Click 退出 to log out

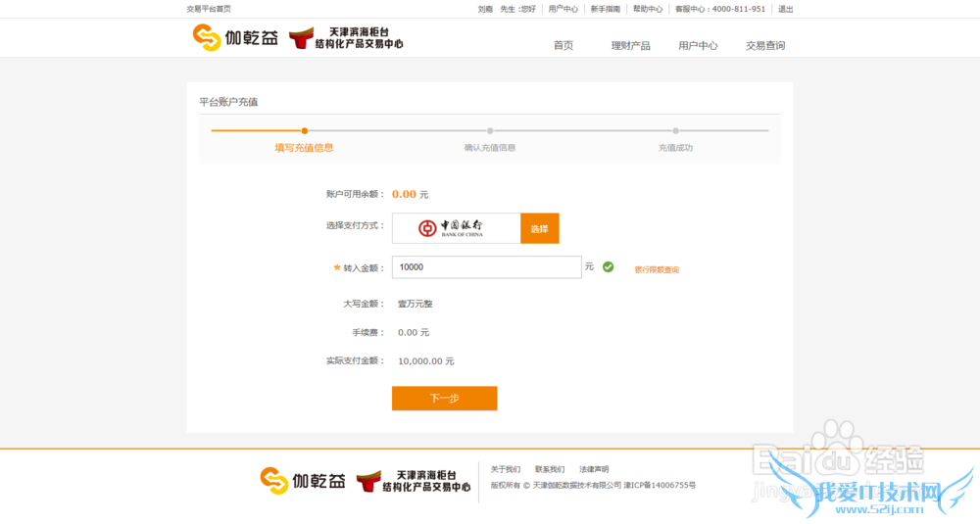coord(785,9)
